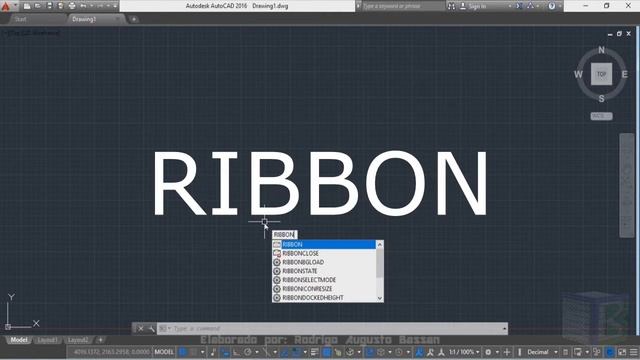Viewport: 640px width, 360px height.
Task: Close the command line with X icon
Action: click(140, 329)
